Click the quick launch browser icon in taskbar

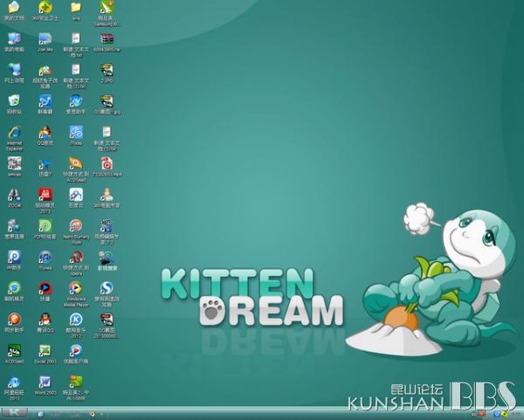(41, 414)
